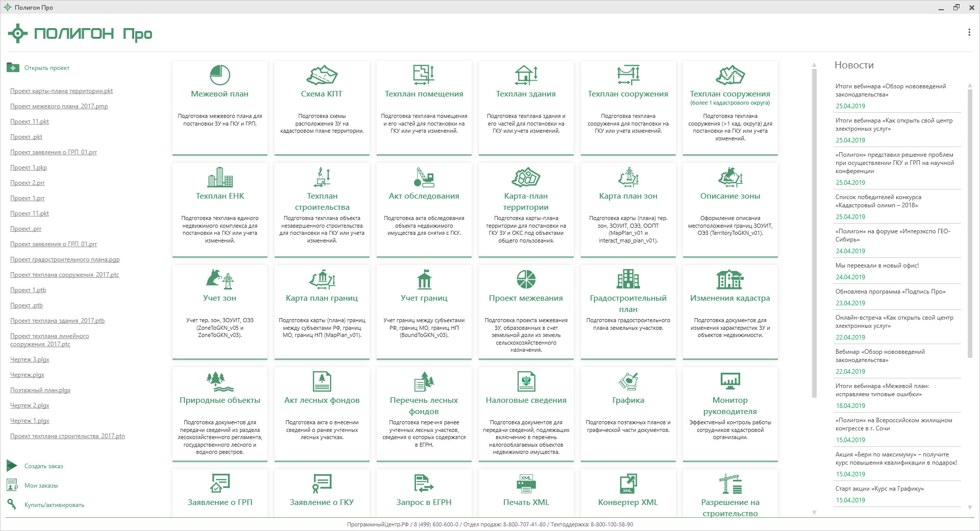Click the Разрешение на строительство crane icon
The height and width of the screenshot is (531, 980).
pyautogui.click(x=730, y=484)
